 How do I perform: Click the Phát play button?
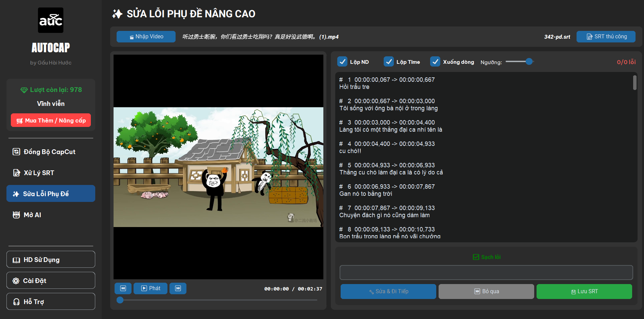click(150, 288)
